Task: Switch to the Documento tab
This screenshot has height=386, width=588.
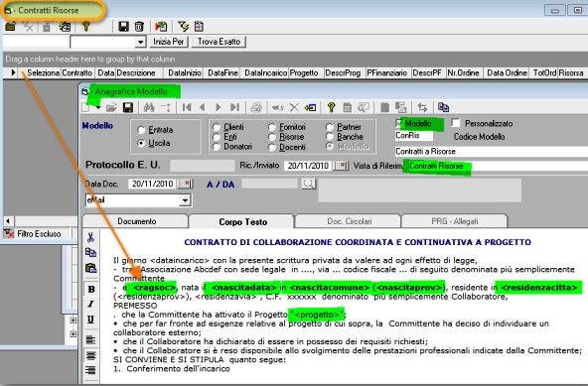Action: pyautogui.click(x=136, y=221)
